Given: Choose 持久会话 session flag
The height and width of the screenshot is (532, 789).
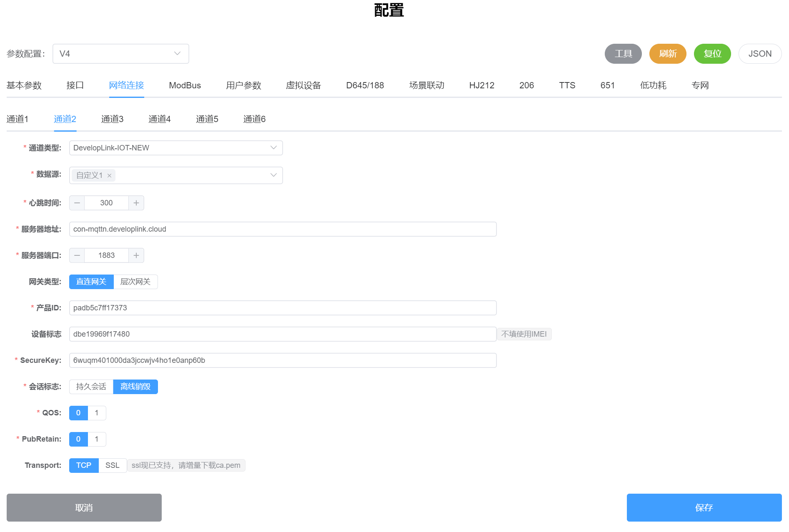Looking at the screenshot, I should 91,387.
